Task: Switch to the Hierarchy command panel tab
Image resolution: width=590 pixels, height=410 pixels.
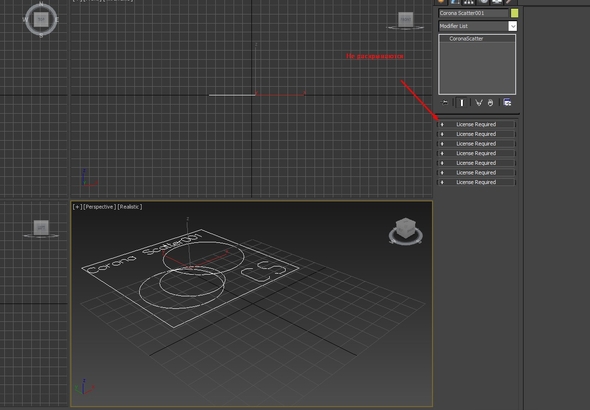Action: (468, 2)
